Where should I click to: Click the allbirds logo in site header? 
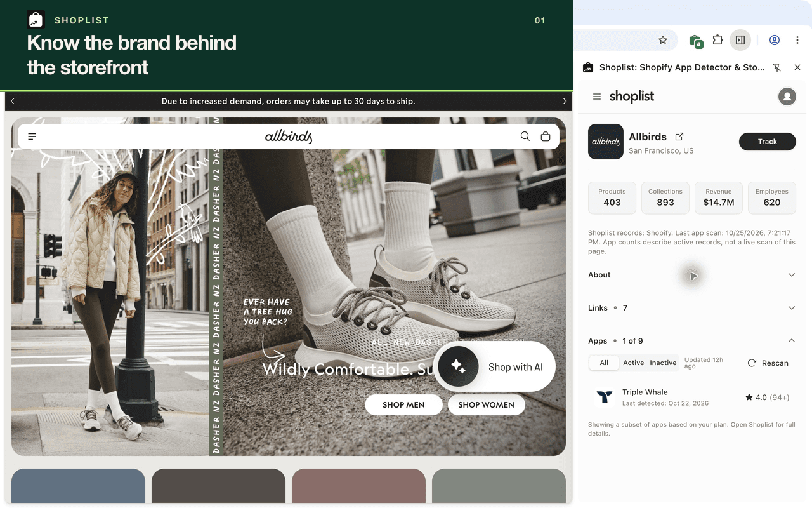pyautogui.click(x=289, y=137)
